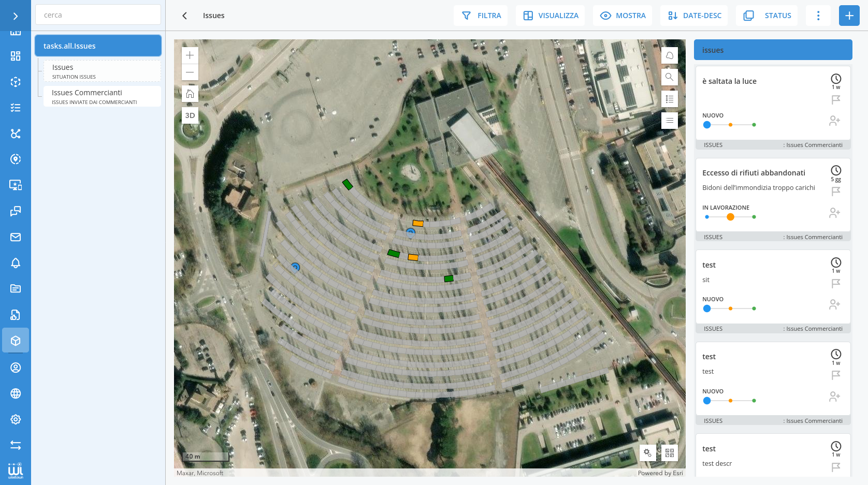The height and width of the screenshot is (485, 868).
Task: Open the mail envelope sidebar icon
Action: [16, 237]
